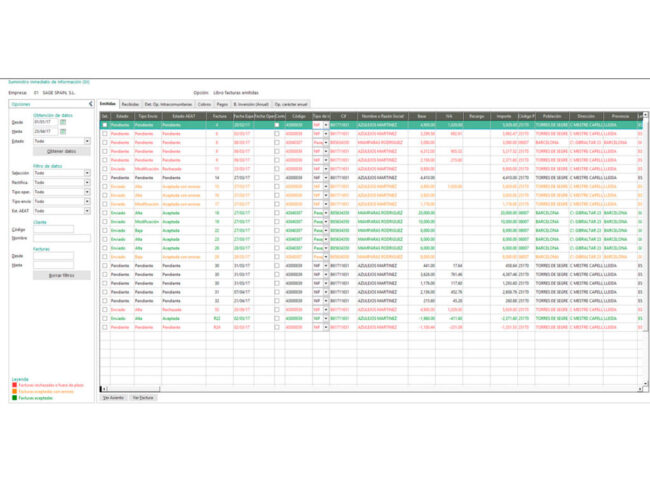Tick the Sel. checkbox of the second invoice row
The width and height of the screenshot is (650, 488).
(x=104, y=132)
